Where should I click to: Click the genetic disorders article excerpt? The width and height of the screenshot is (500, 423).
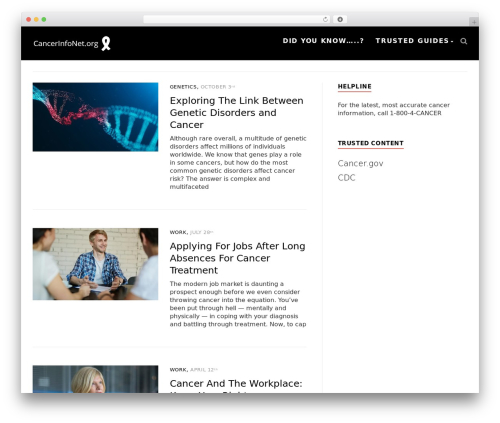238,163
